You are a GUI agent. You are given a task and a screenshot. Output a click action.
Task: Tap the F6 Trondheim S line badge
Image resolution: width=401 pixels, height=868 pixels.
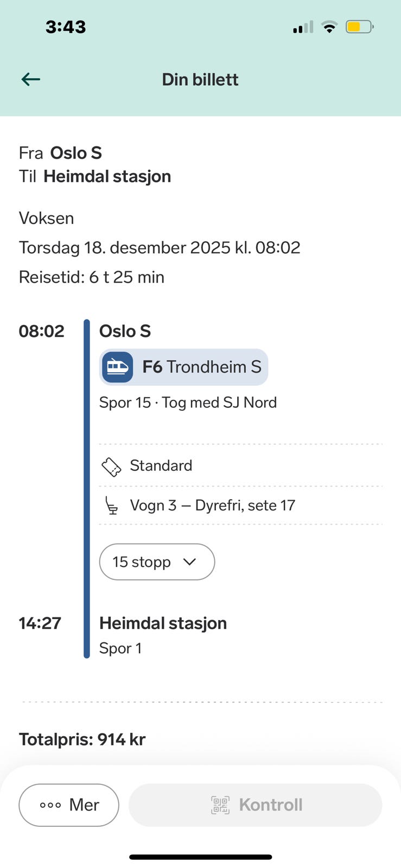pos(183,367)
